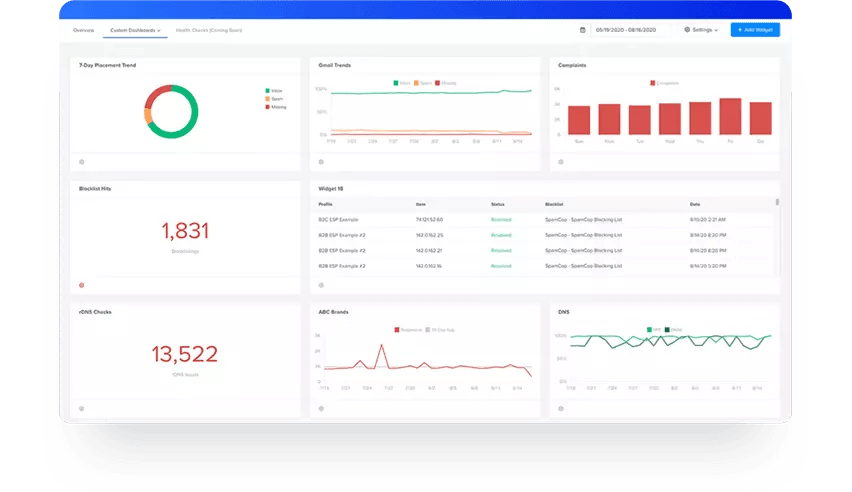This screenshot has height=492, width=852.
Task: Open gear settings of rDNS Checks widget
Action: pyautogui.click(x=82, y=409)
